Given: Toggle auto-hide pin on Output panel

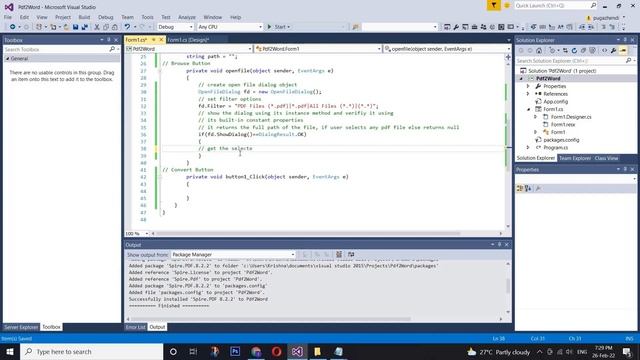Looking at the screenshot, I should coord(499,244).
